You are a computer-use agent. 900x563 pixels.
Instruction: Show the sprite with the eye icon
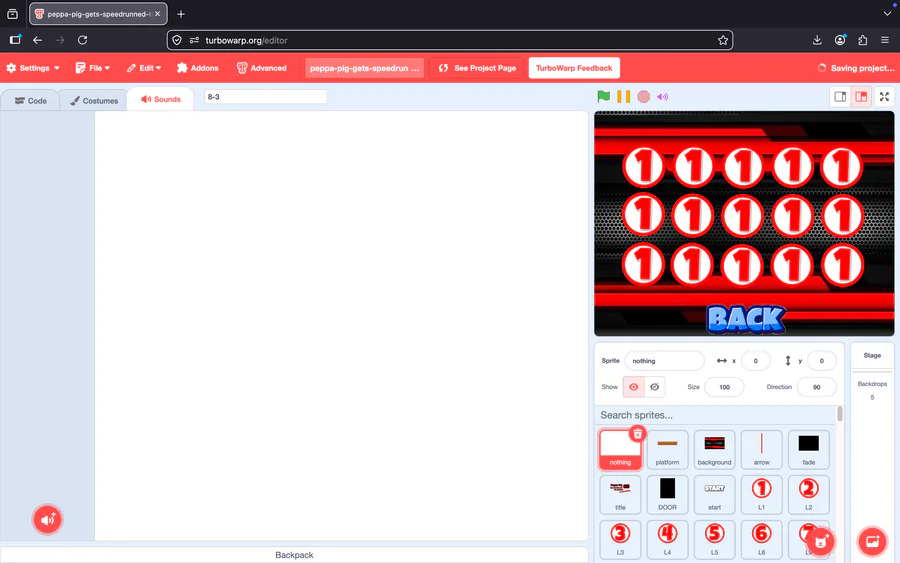(x=634, y=387)
